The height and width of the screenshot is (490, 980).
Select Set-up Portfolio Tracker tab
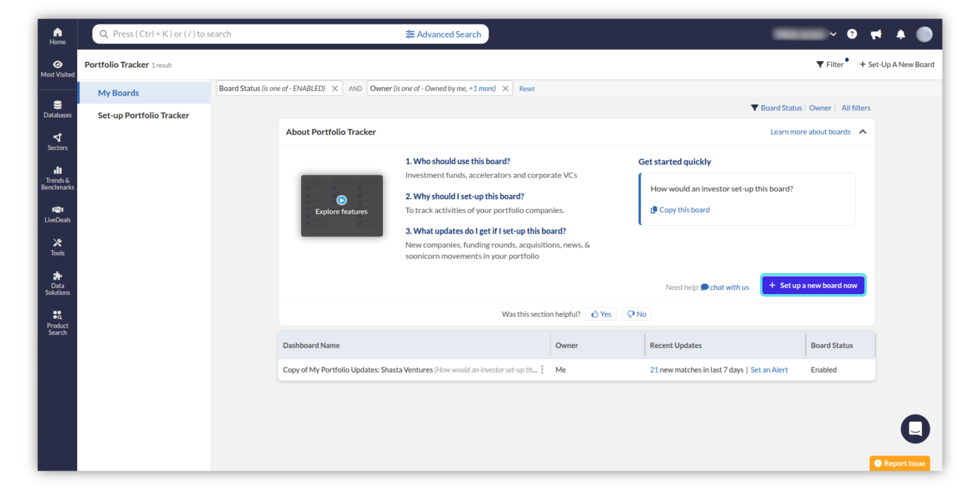pyautogui.click(x=143, y=115)
